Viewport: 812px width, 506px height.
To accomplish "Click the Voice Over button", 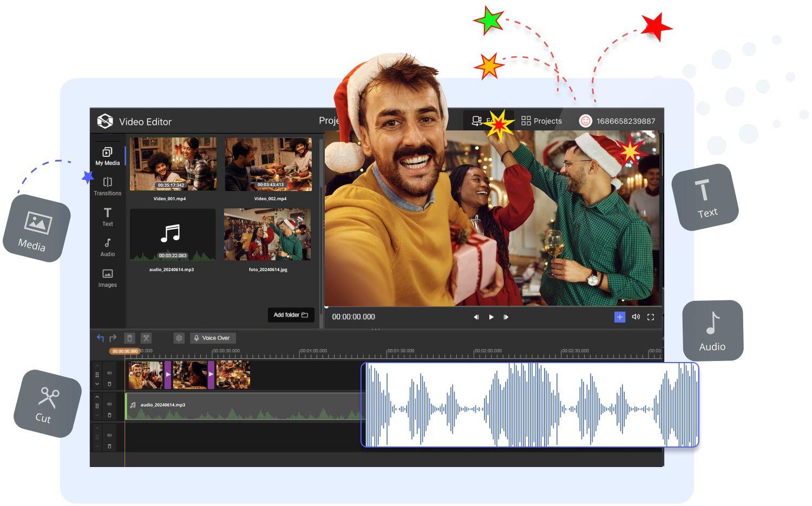I will pyautogui.click(x=212, y=338).
